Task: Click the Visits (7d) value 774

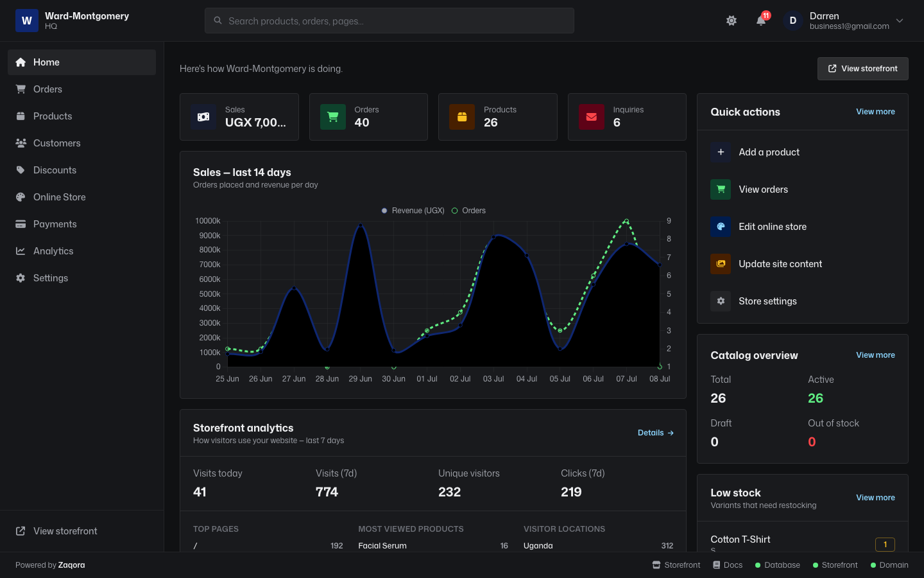Action: (x=327, y=492)
